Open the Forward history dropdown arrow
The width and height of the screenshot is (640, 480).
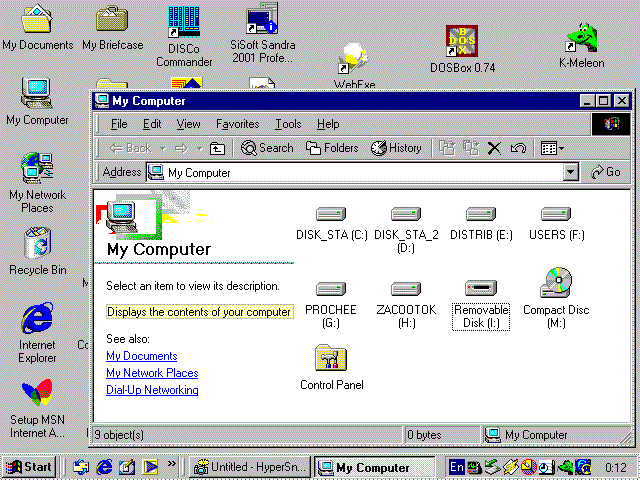point(200,149)
